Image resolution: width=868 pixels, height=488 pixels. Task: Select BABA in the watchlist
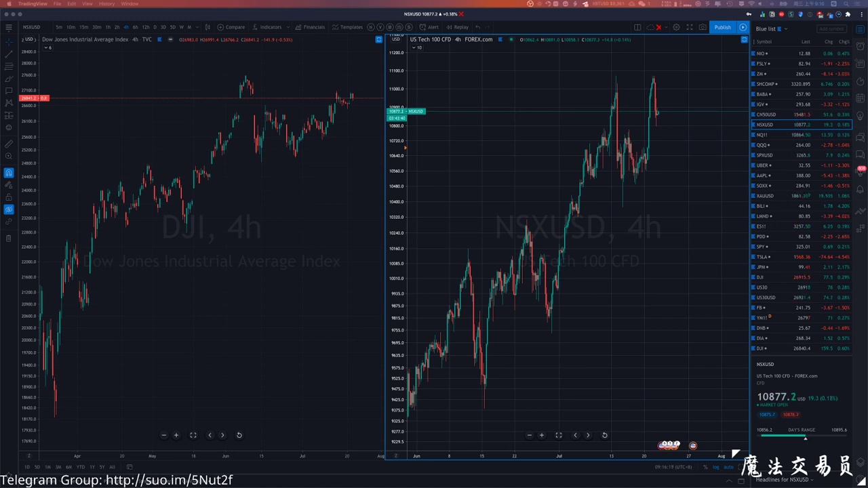801,94
